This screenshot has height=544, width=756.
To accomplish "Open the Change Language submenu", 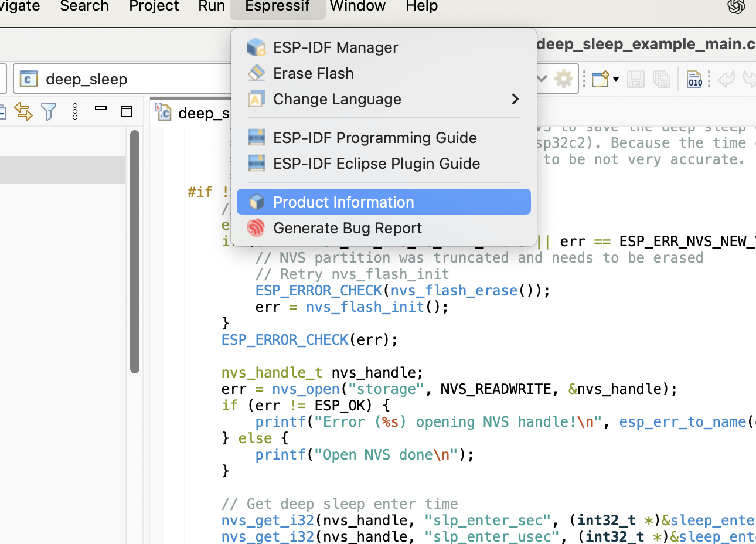I will pyautogui.click(x=384, y=99).
